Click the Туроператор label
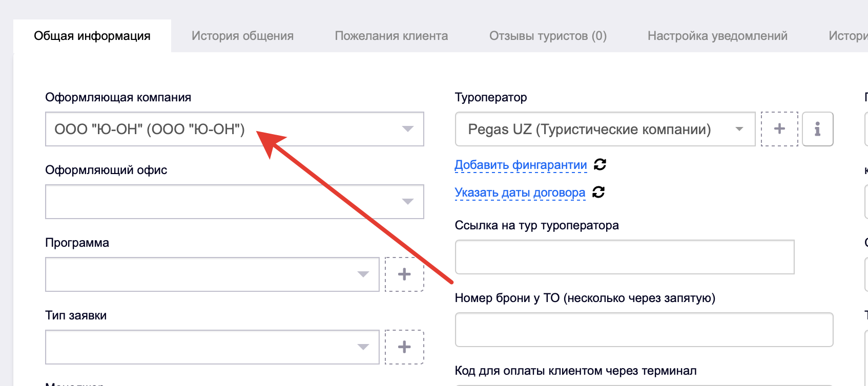The image size is (868, 386). coord(491,97)
